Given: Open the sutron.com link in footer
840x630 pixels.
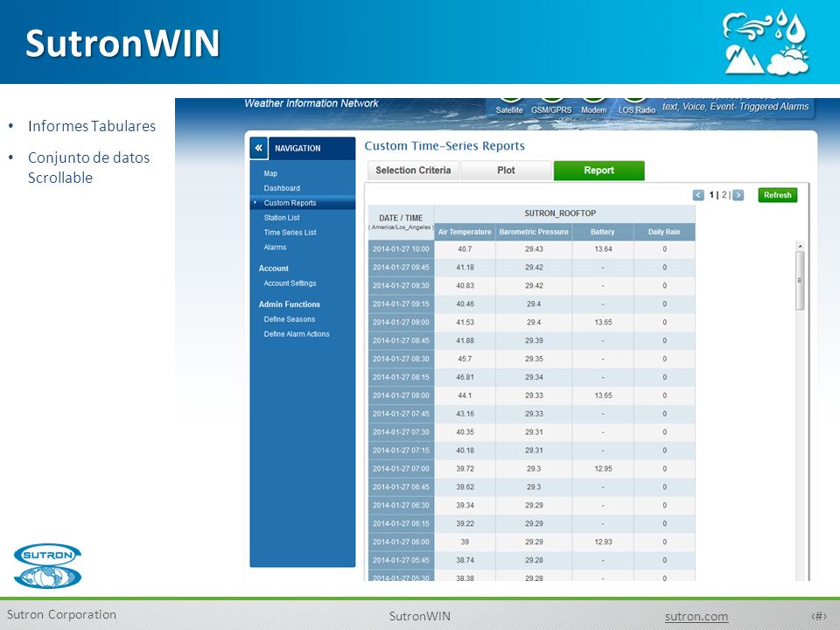Looking at the screenshot, I should click(696, 616).
